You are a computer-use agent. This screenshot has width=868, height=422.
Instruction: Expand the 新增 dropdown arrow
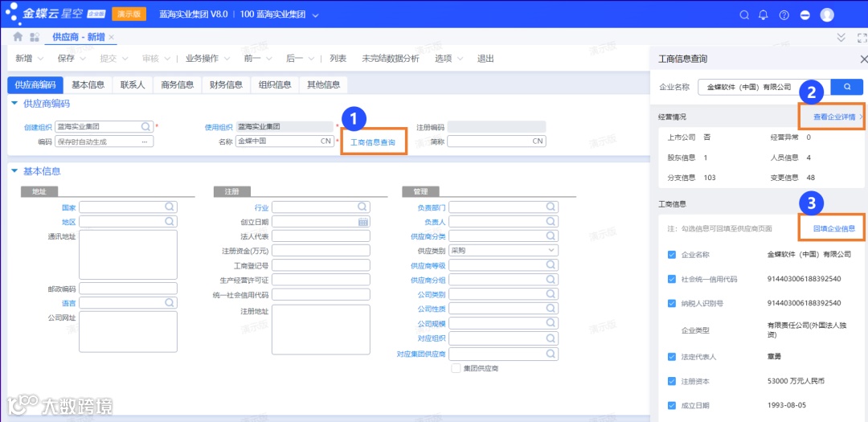click(x=40, y=59)
